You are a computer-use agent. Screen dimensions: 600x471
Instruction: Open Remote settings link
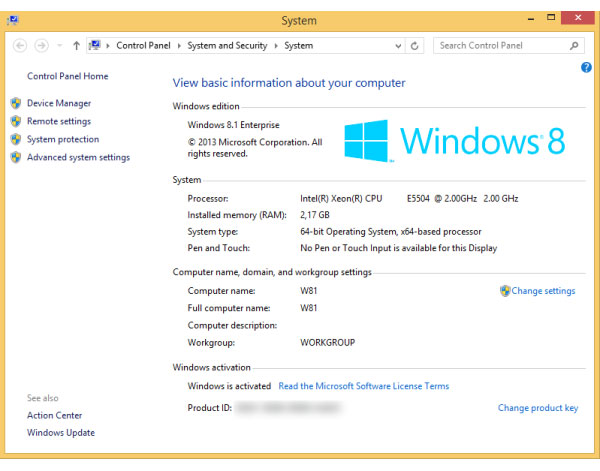click(x=59, y=121)
